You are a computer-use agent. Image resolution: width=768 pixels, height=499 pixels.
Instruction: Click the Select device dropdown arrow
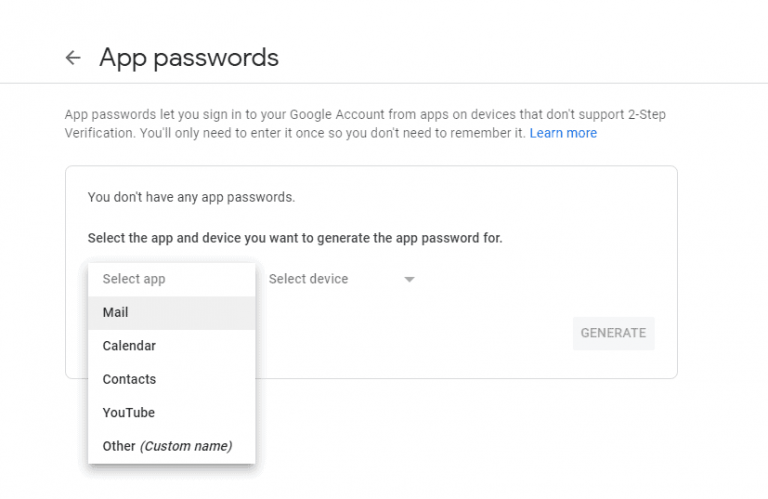point(409,280)
